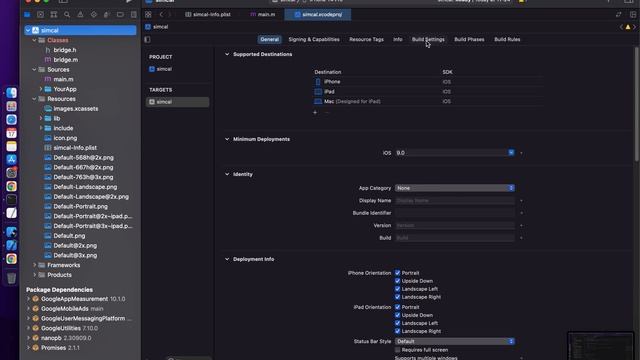Collapse the Classes group
This screenshot has width=640, height=360.
pos(34,40)
